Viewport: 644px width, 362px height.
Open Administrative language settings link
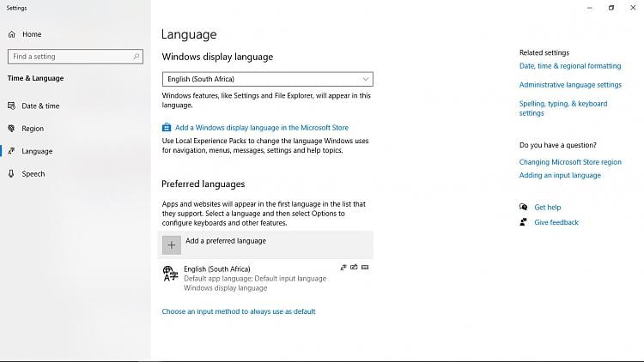[x=570, y=85]
